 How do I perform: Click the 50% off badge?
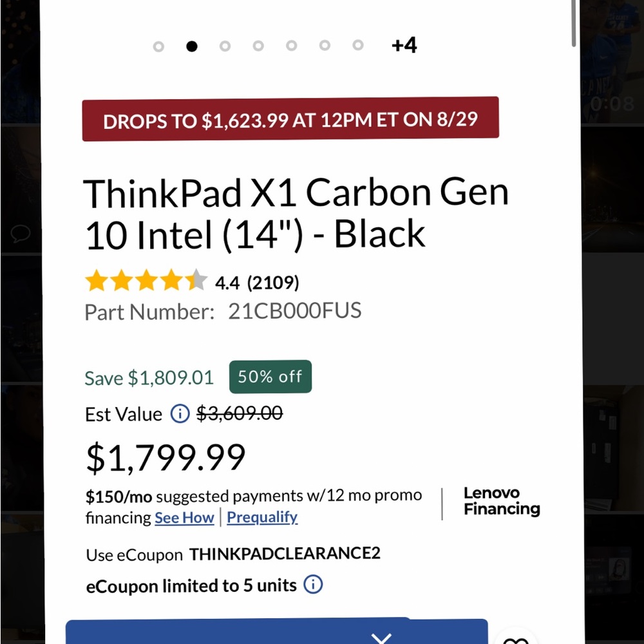click(270, 377)
